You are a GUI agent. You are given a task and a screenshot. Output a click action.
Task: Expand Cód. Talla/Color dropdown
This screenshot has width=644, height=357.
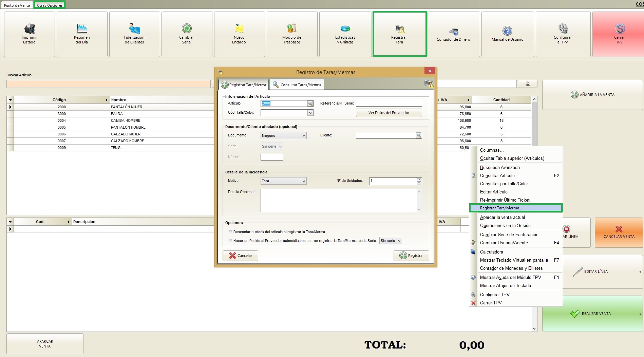click(310, 113)
